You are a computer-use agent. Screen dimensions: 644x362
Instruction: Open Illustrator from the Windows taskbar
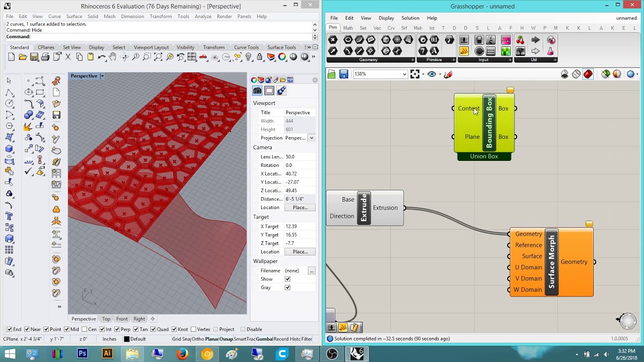(107, 354)
